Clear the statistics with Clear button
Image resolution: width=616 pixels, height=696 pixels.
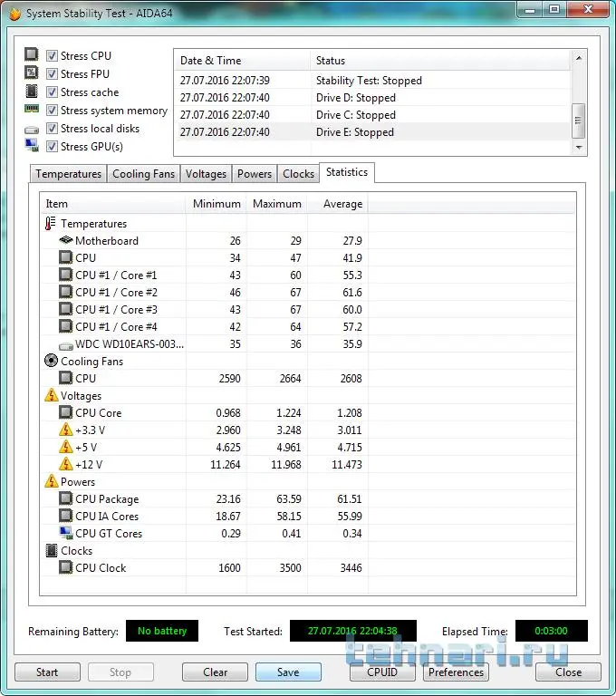pos(215,672)
